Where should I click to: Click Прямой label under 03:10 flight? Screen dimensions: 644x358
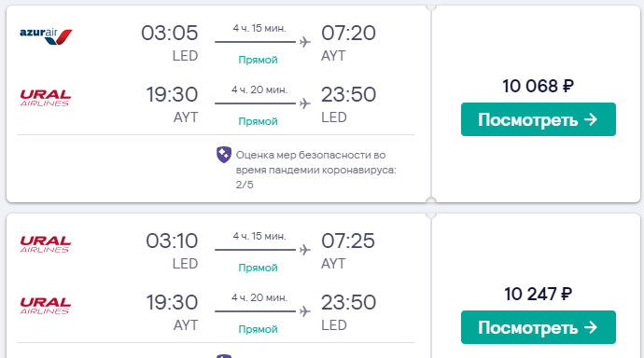click(258, 268)
